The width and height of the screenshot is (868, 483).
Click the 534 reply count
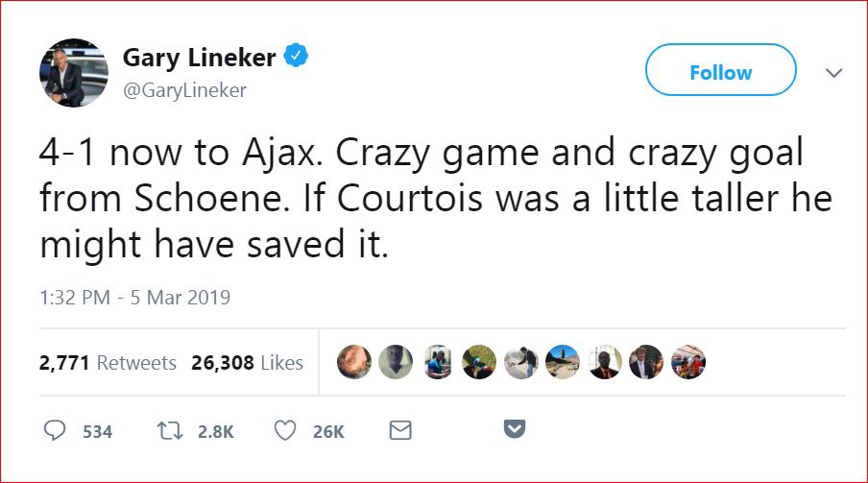97,432
